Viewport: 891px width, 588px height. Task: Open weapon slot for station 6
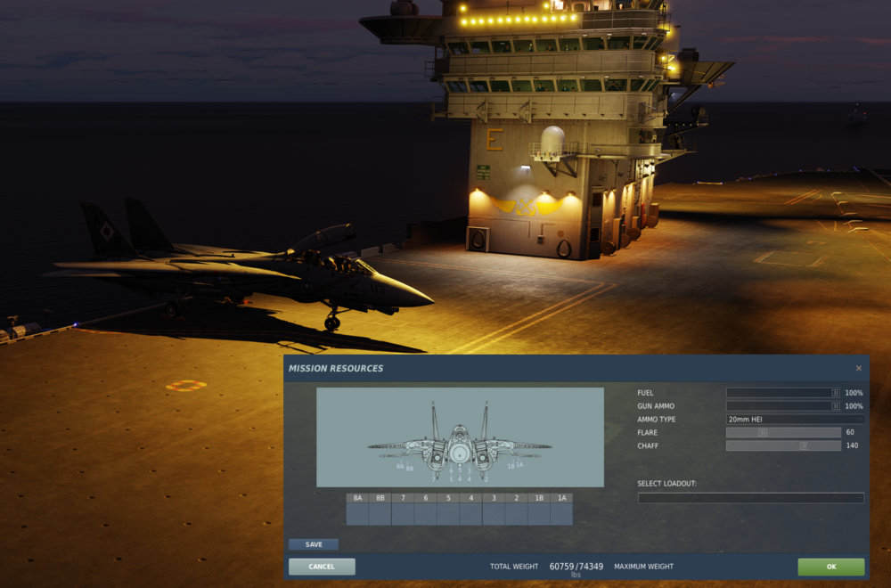[425, 512]
